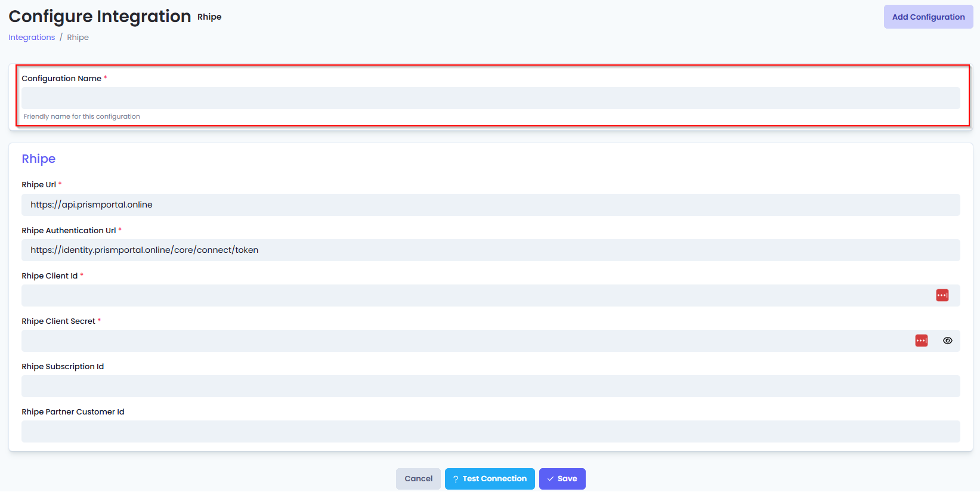Click the Rhipe breadcrumb item
The width and height of the screenshot is (980, 492).
click(x=78, y=37)
